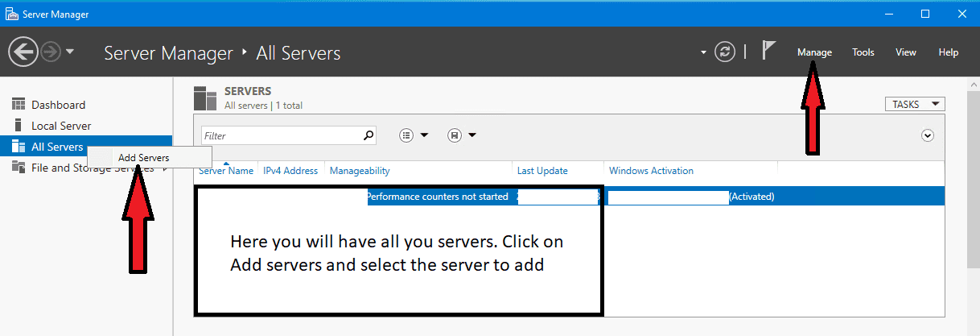The height and width of the screenshot is (336, 980).
Task: Open File and Storage Services
Action: tap(93, 168)
